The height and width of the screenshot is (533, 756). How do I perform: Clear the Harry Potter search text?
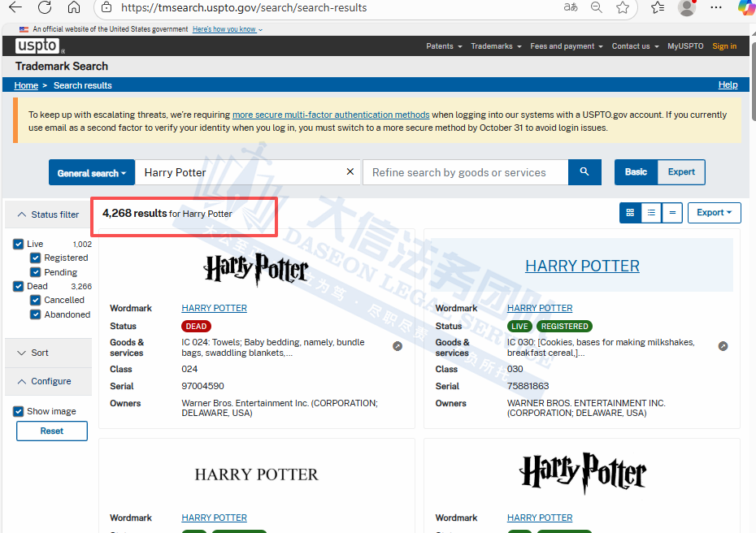(350, 171)
